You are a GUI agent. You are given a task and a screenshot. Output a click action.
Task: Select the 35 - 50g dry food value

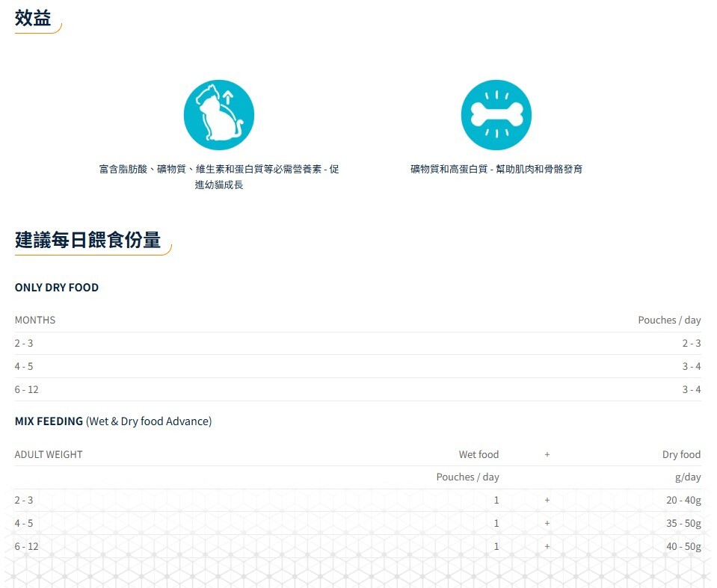683,523
